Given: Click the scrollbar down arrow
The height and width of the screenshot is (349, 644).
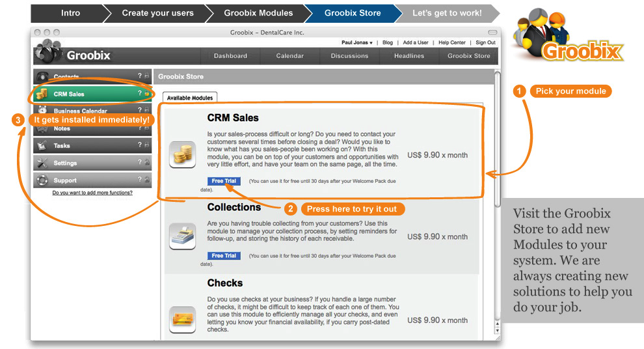Looking at the screenshot, I should (498, 330).
